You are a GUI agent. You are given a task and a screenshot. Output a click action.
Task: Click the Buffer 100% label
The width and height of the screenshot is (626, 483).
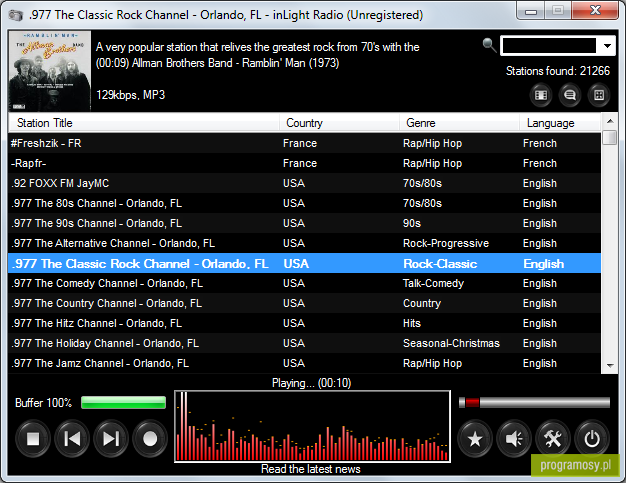[44, 402]
